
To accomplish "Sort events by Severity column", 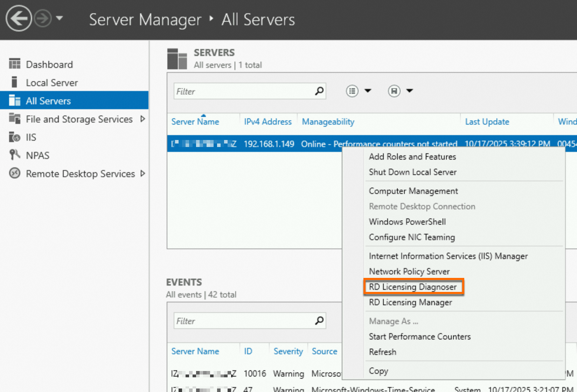I will click(288, 351).
